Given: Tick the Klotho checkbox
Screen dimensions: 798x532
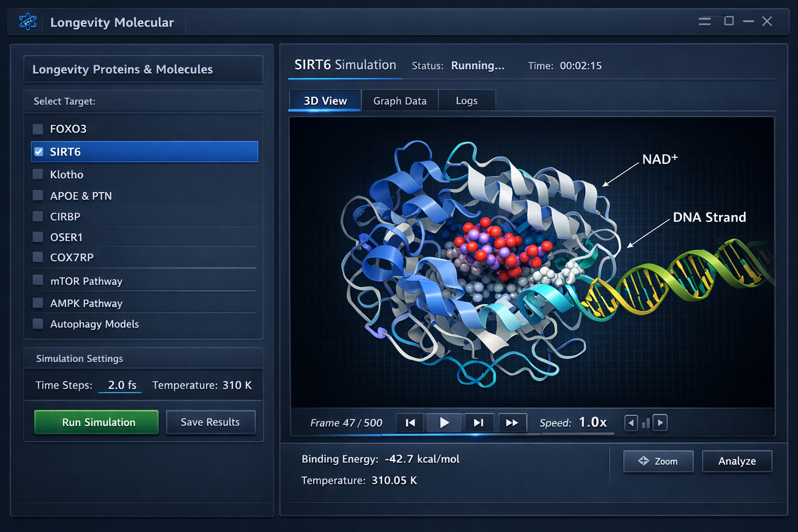Looking at the screenshot, I should [38, 175].
